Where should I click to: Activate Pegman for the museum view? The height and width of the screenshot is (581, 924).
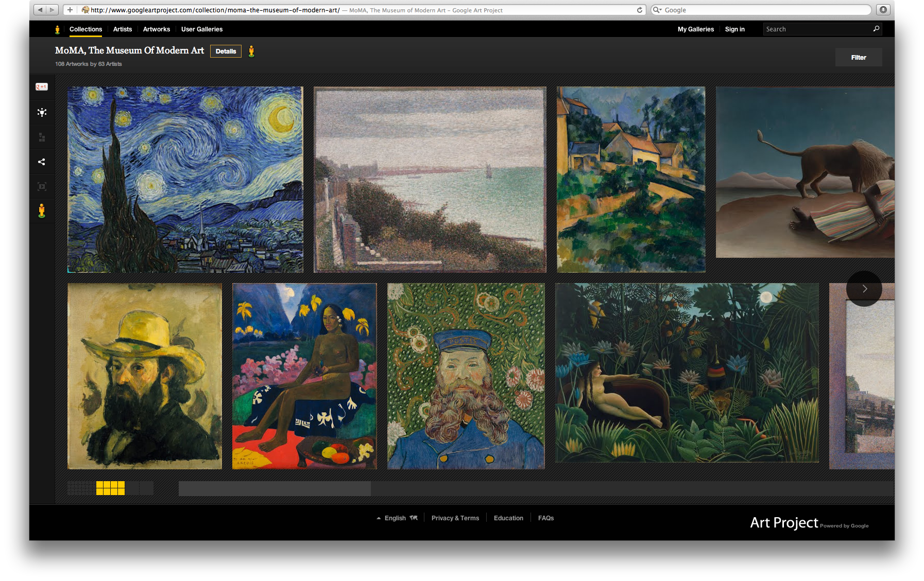pyautogui.click(x=41, y=210)
